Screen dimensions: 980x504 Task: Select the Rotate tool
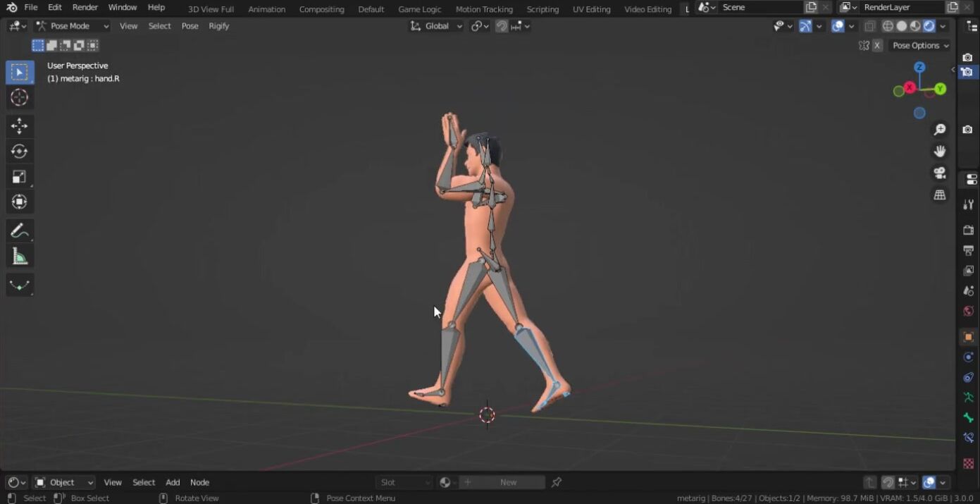[19, 152]
